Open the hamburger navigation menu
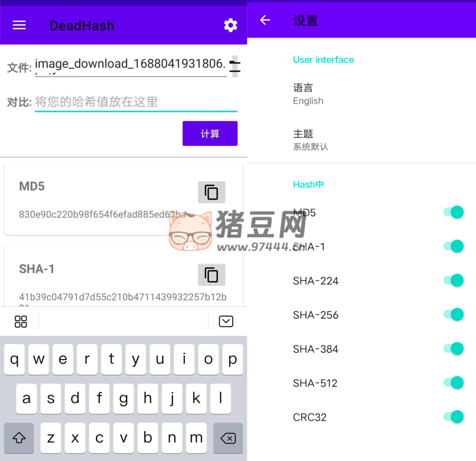The width and height of the screenshot is (476, 461). click(19, 26)
